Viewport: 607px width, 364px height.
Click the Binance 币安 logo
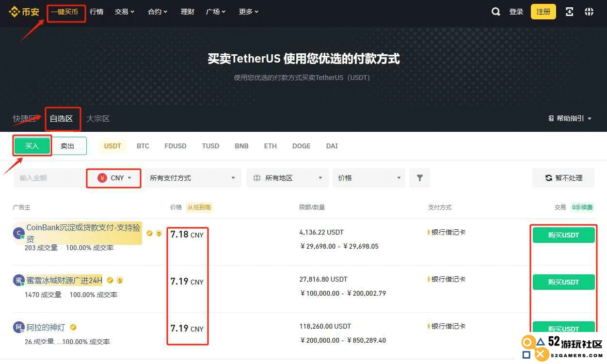point(24,12)
